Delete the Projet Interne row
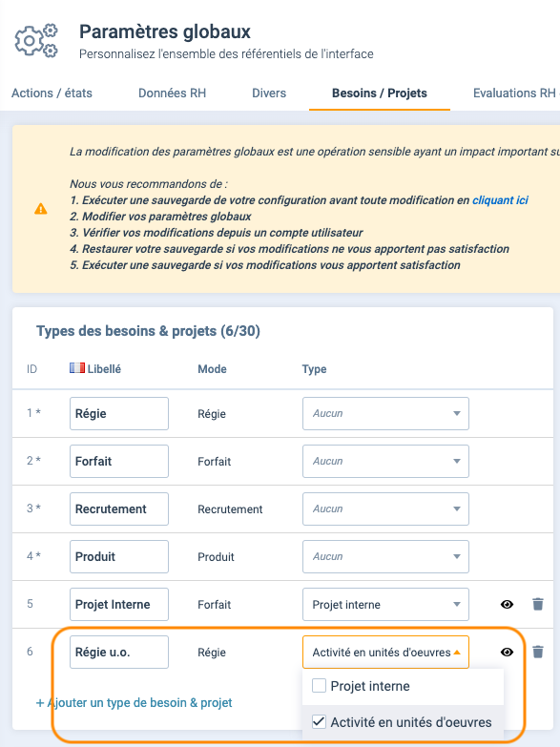The image size is (560, 747). [538, 604]
